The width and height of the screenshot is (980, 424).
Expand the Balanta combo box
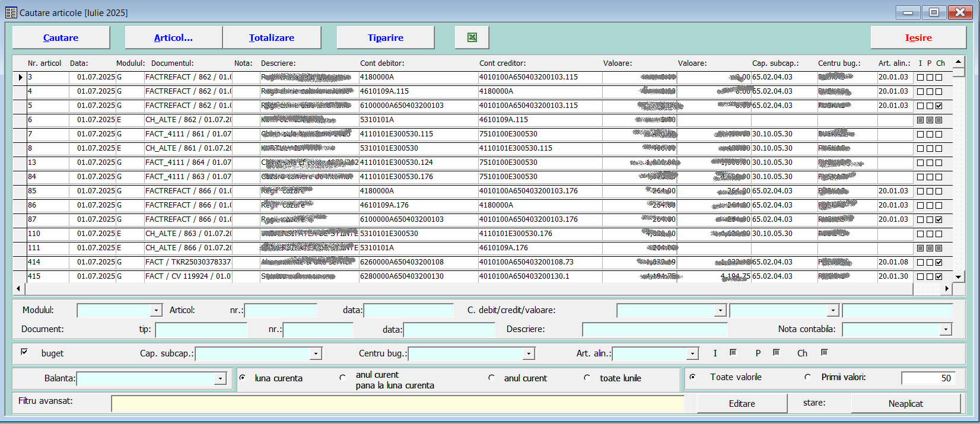pos(220,378)
